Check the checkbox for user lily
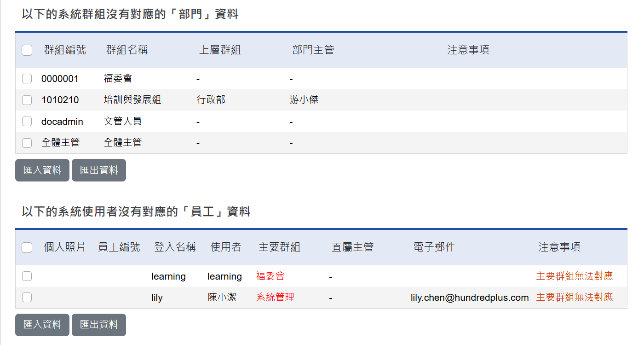The height and width of the screenshot is (345, 644). [x=27, y=297]
